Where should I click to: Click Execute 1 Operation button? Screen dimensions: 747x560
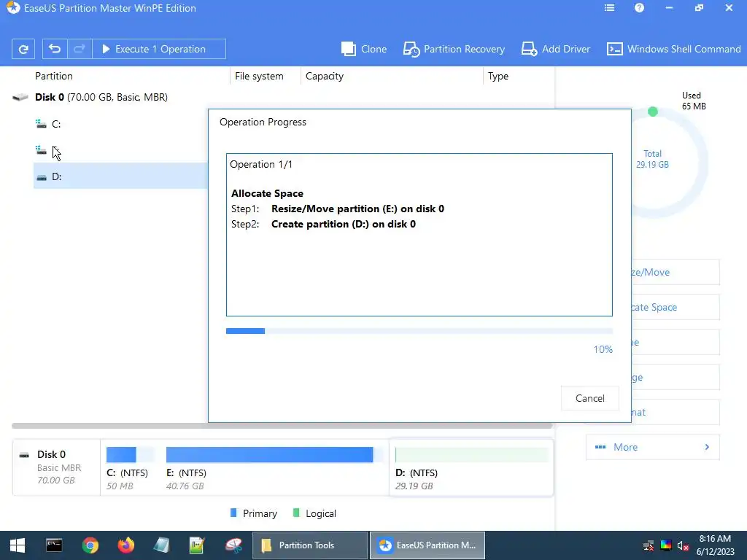158,49
